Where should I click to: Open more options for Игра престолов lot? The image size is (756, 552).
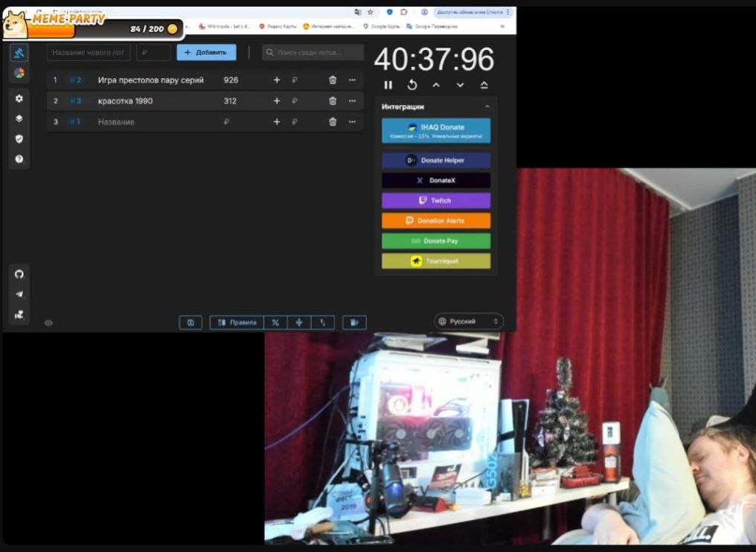pyautogui.click(x=353, y=80)
